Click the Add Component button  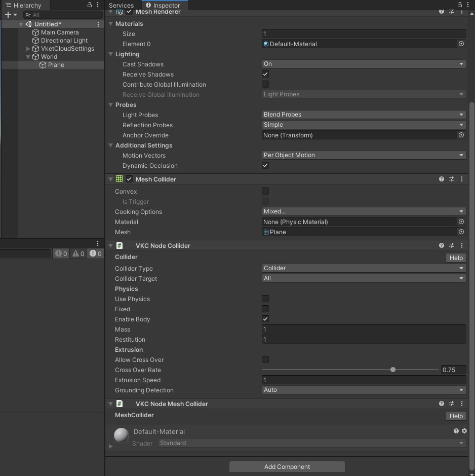287,467
